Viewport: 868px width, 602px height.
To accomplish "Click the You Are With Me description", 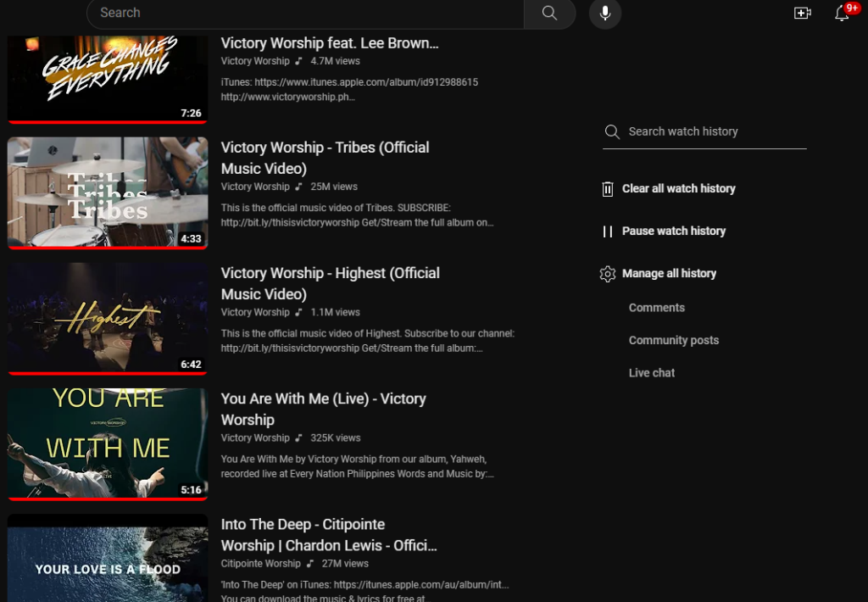I will click(x=357, y=467).
